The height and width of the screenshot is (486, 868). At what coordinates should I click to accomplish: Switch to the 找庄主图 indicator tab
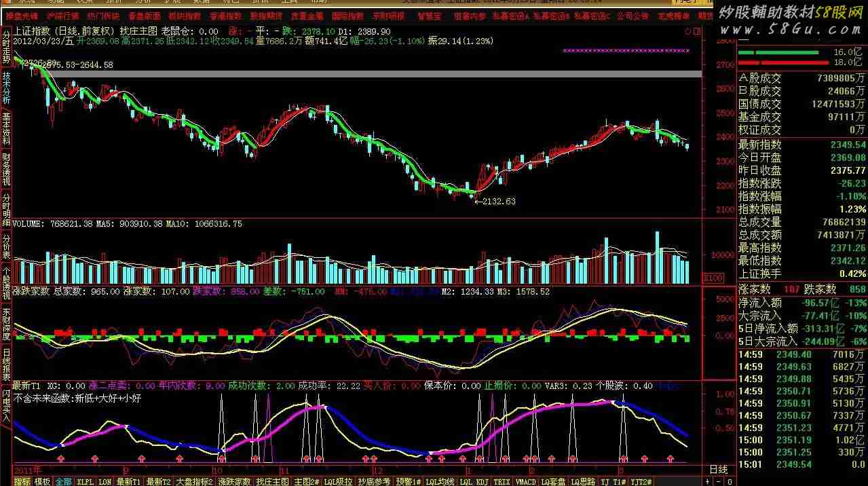pyautogui.click(x=273, y=481)
